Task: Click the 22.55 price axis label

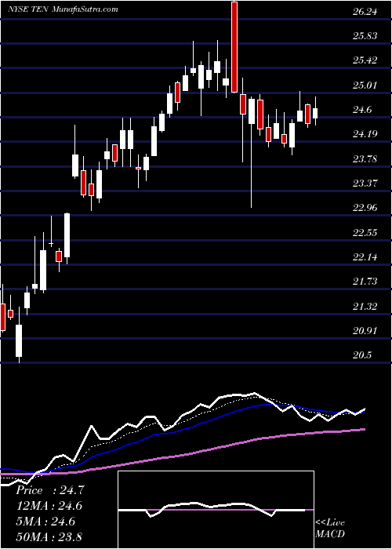Action: pos(365,232)
